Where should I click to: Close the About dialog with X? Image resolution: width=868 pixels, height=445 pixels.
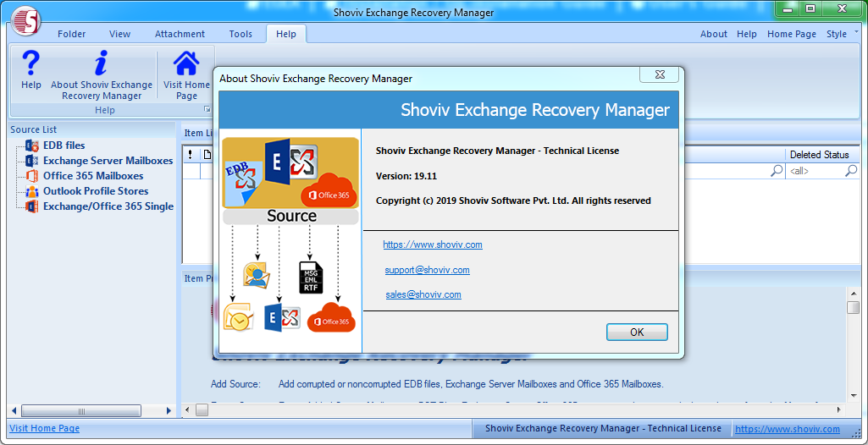(x=660, y=74)
